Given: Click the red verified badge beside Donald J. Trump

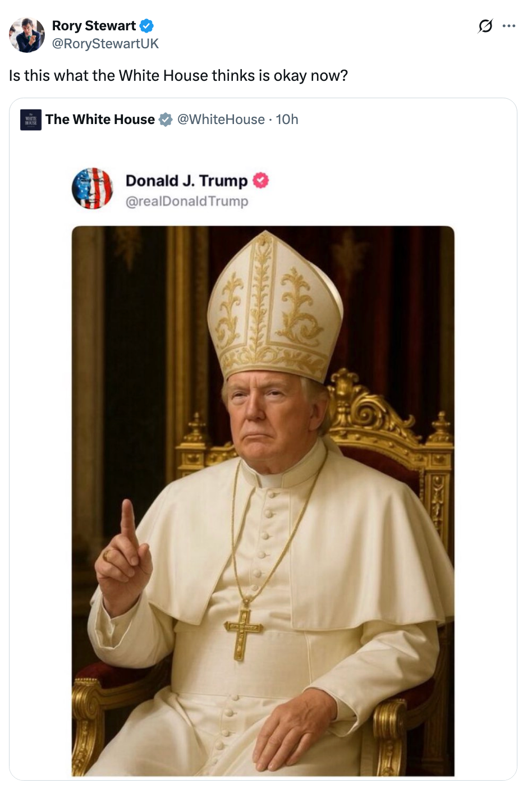Looking at the screenshot, I should (x=260, y=180).
